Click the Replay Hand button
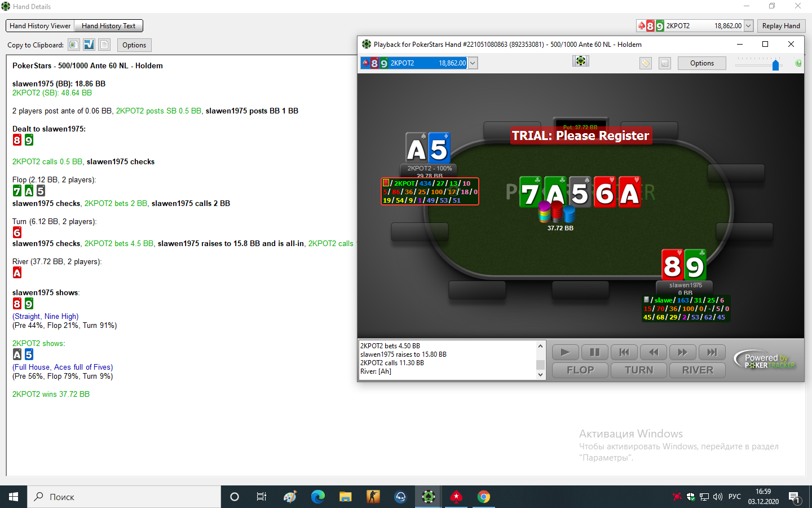The height and width of the screenshot is (508, 812). click(x=781, y=26)
